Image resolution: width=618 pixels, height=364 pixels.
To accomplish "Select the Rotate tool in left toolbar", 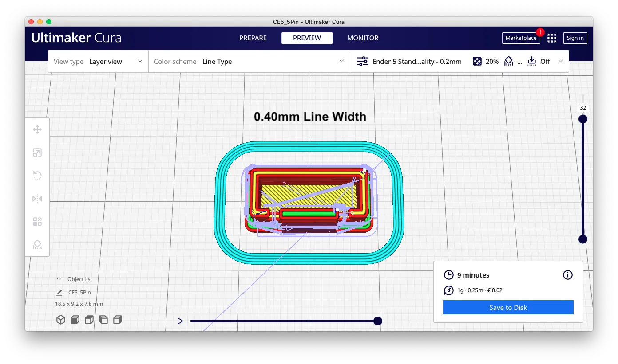I will pyautogui.click(x=37, y=176).
